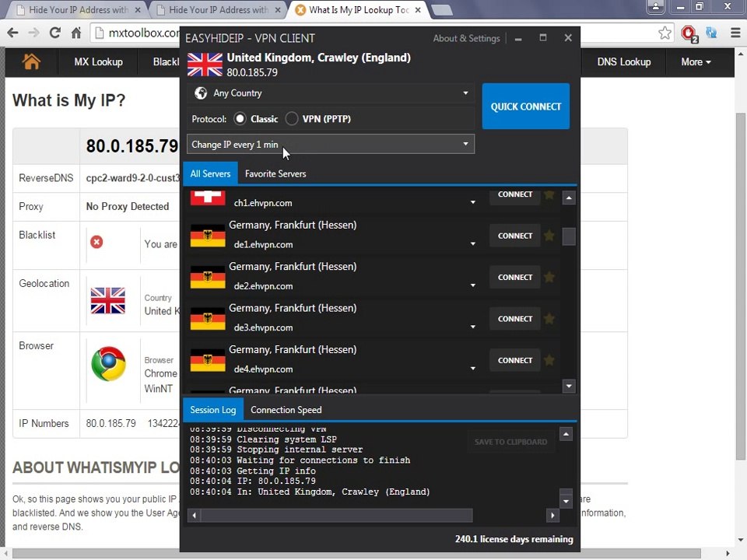
Task: Favorite the ch1.ehvpn.com server star
Action: [549, 194]
